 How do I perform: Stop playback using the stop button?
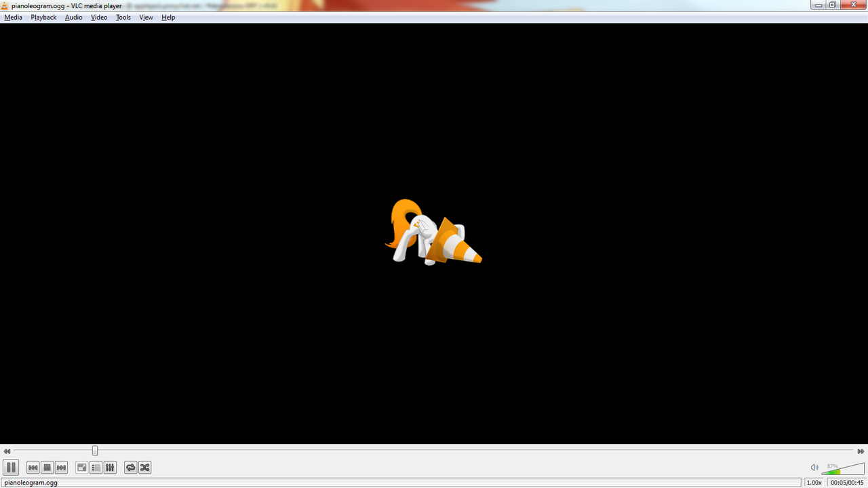(47, 468)
